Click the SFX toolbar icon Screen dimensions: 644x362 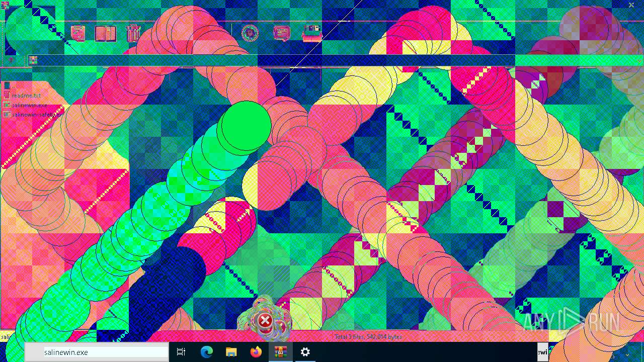312,33
